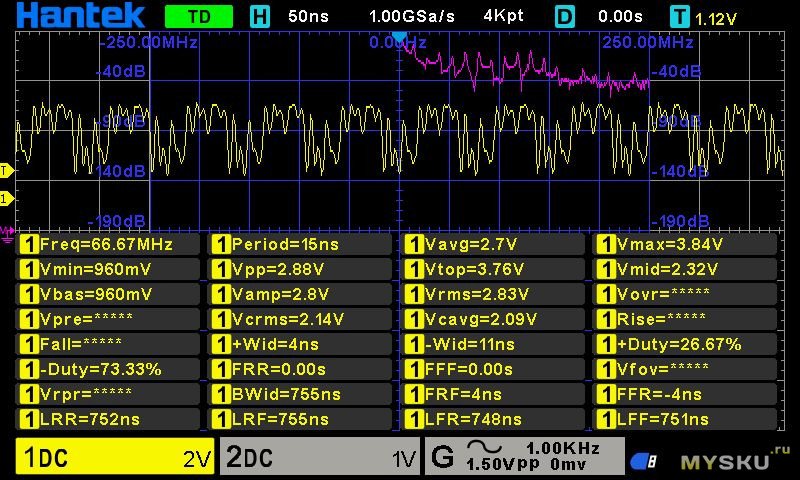800x480 pixels.
Task: Click the magenta FFT spectrum trace
Action: 524,70
